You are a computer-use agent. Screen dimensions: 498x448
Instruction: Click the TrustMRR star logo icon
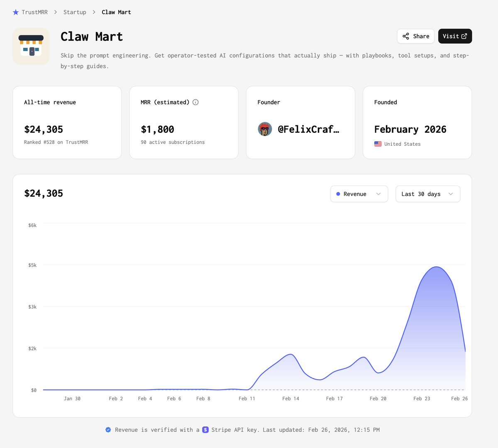(x=16, y=12)
